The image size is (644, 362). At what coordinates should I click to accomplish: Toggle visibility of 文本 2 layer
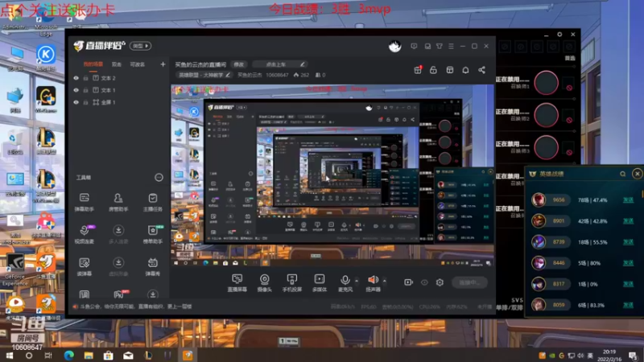[76, 78]
